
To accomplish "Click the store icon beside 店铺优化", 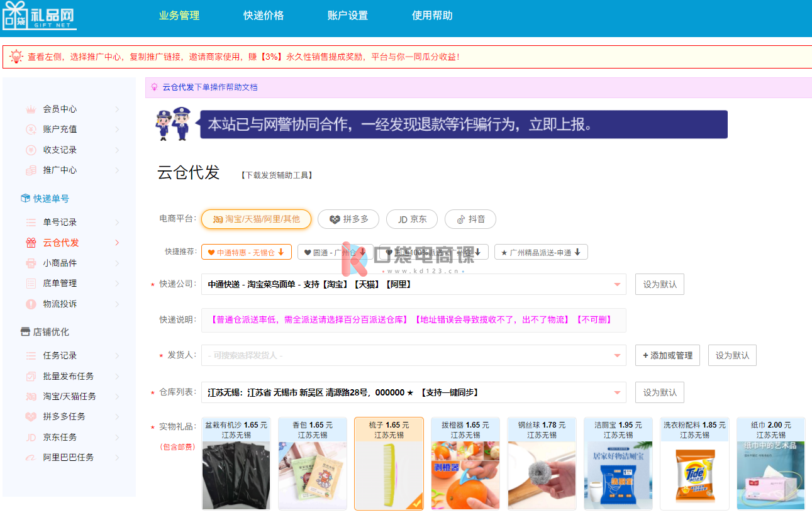I will [25, 332].
